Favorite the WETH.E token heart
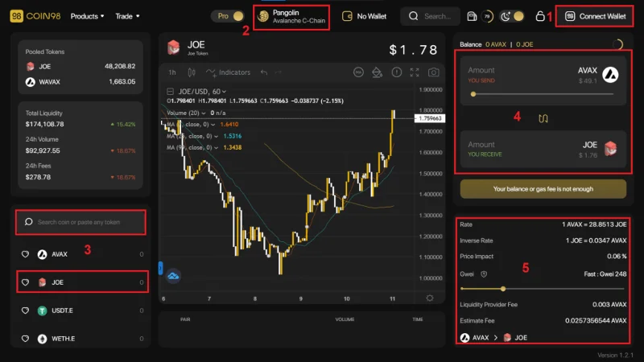This screenshot has height=362, width=644. [25, 339]
